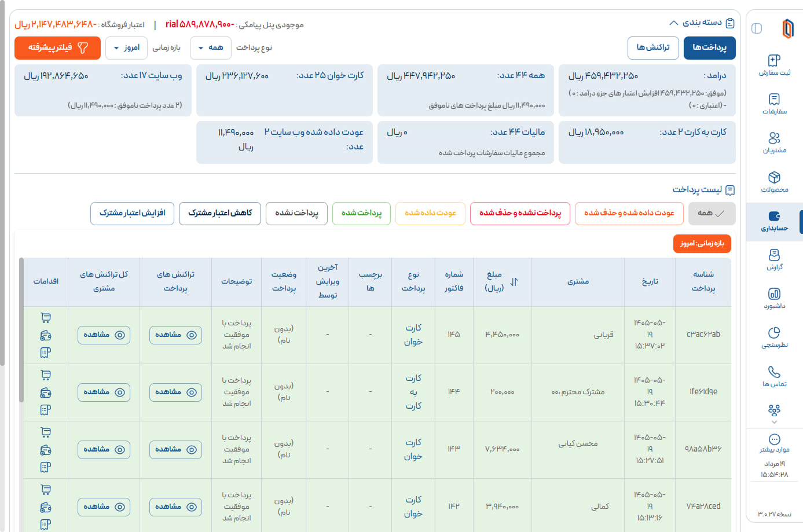
Task: Open تماس ها calls section
Action: (x=774, y=376)
